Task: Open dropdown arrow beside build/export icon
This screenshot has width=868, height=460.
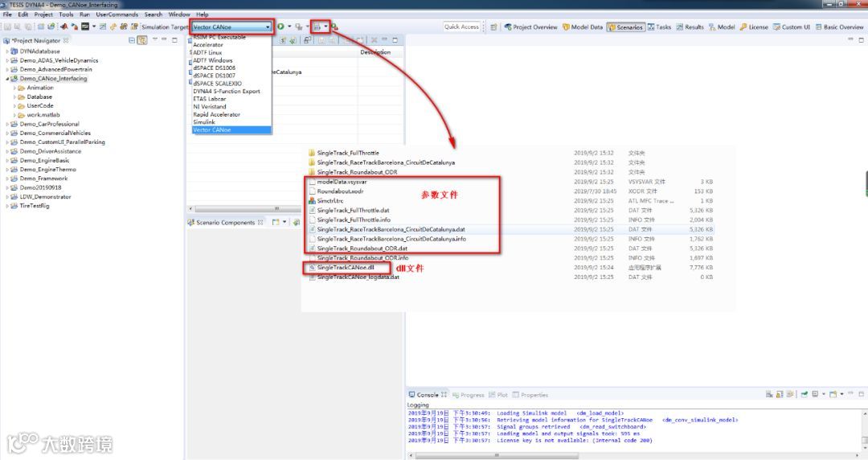Action: (x=325, y=27)
